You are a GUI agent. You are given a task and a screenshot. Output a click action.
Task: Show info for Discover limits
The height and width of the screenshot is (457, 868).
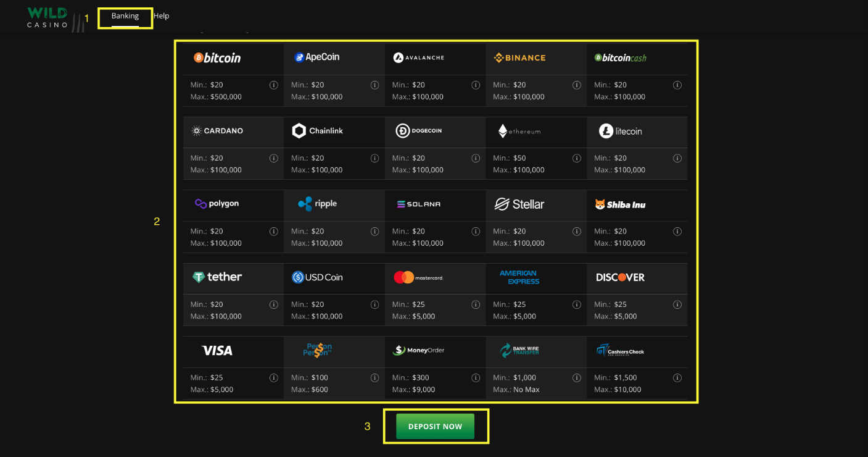click(x=677, y=304)
